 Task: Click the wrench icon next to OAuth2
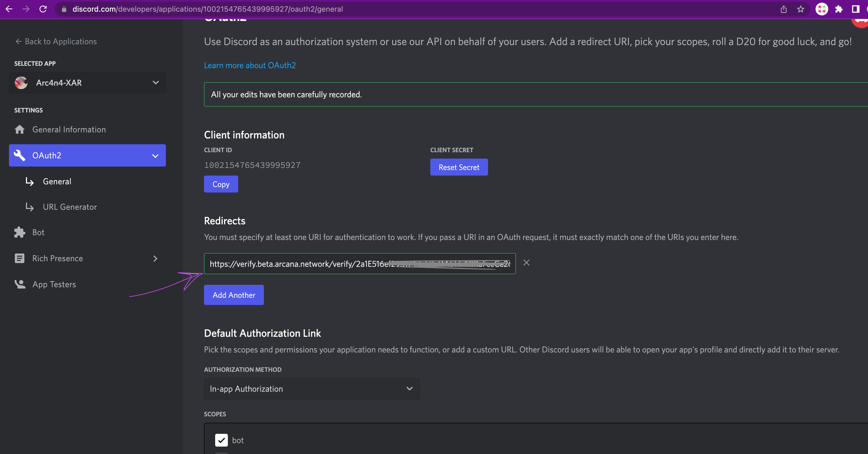tap(20, 155)
